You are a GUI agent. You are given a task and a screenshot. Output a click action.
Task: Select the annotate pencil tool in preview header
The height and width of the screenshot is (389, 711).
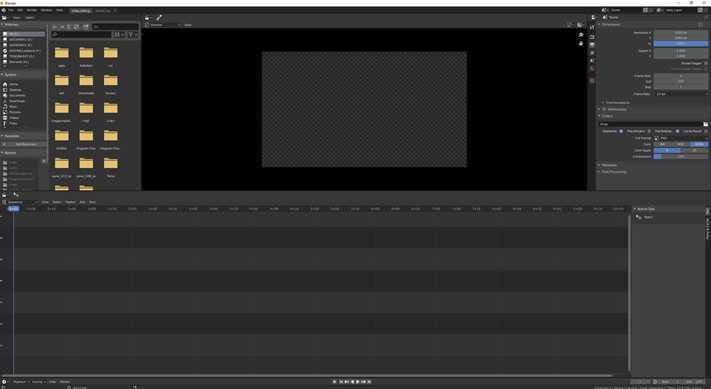coord(159,18)
